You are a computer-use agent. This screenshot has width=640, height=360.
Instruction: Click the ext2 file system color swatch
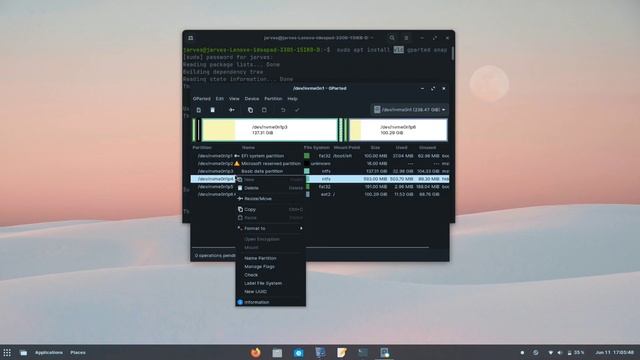pos(308,194)
